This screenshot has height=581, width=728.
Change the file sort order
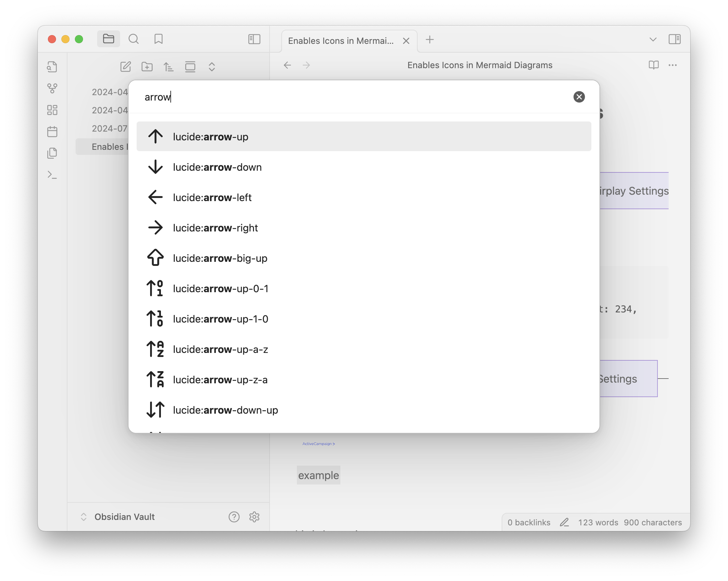[168, 66]
